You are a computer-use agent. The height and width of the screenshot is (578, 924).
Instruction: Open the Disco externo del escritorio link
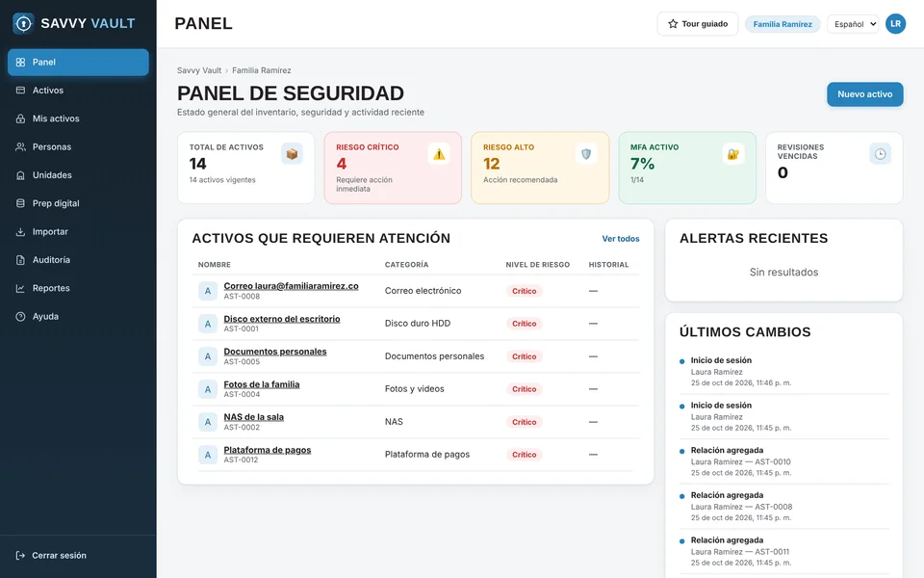[282, 319]
